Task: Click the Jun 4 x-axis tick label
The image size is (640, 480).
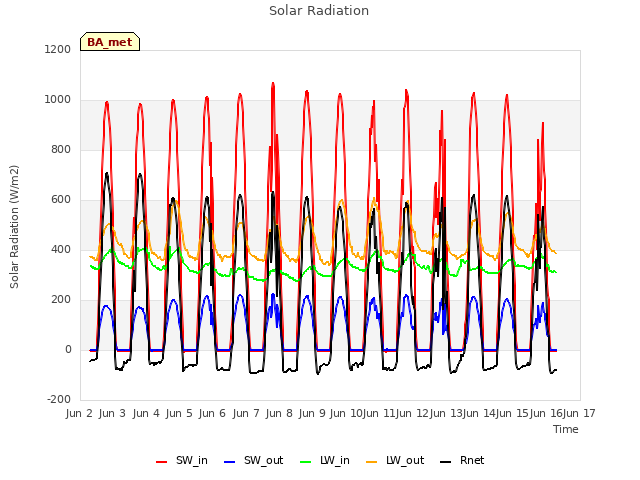Action: coord(146,413)
